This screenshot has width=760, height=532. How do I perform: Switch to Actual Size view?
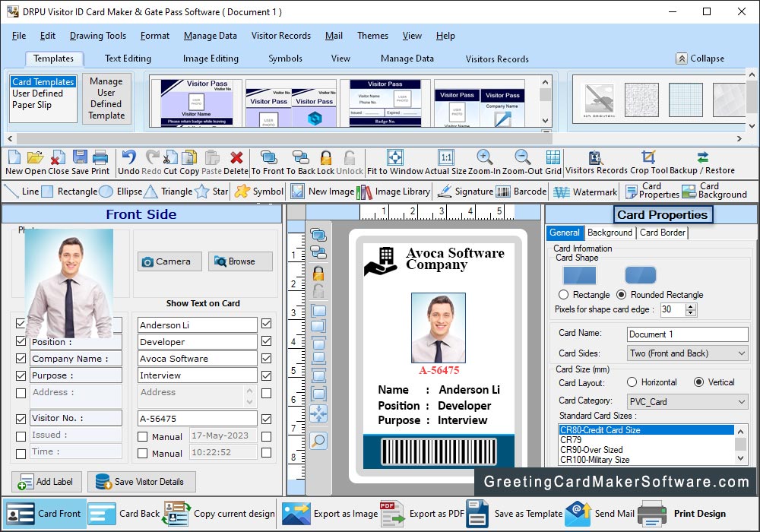[446, 157]
